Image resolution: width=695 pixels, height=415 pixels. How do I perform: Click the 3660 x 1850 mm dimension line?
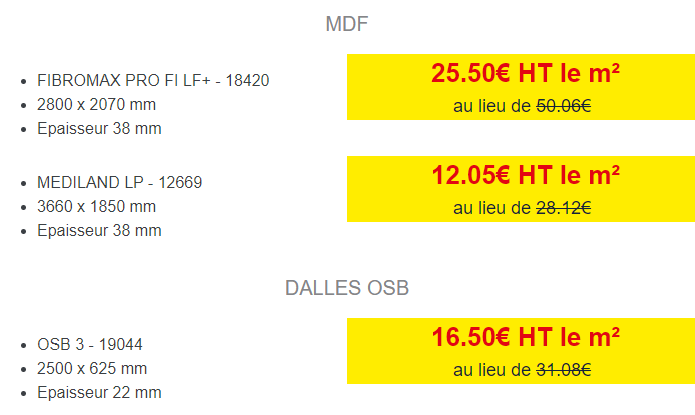click(x=96, y=207)
